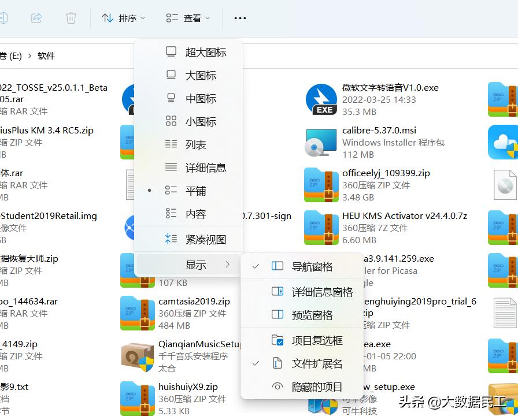Click file name 据恢复大师.zip
Screen dimensions: 518x420
(x=29, y=259)
